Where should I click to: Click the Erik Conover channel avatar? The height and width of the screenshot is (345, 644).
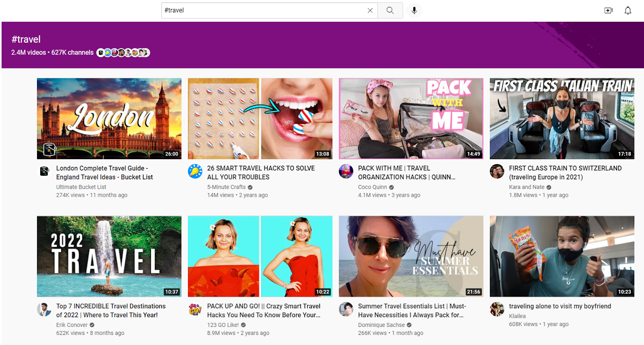(x=44, y=310)
